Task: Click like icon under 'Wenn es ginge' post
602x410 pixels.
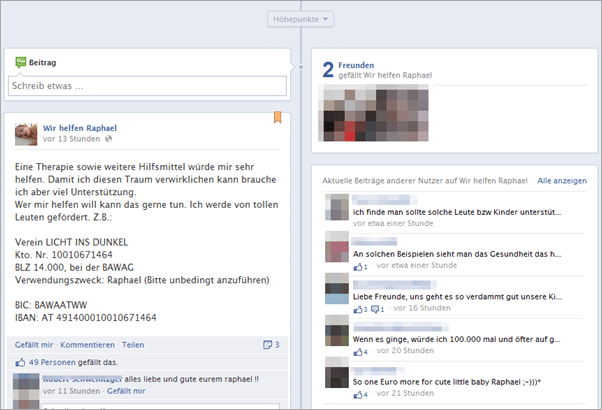Action: (x=358, y=352)
